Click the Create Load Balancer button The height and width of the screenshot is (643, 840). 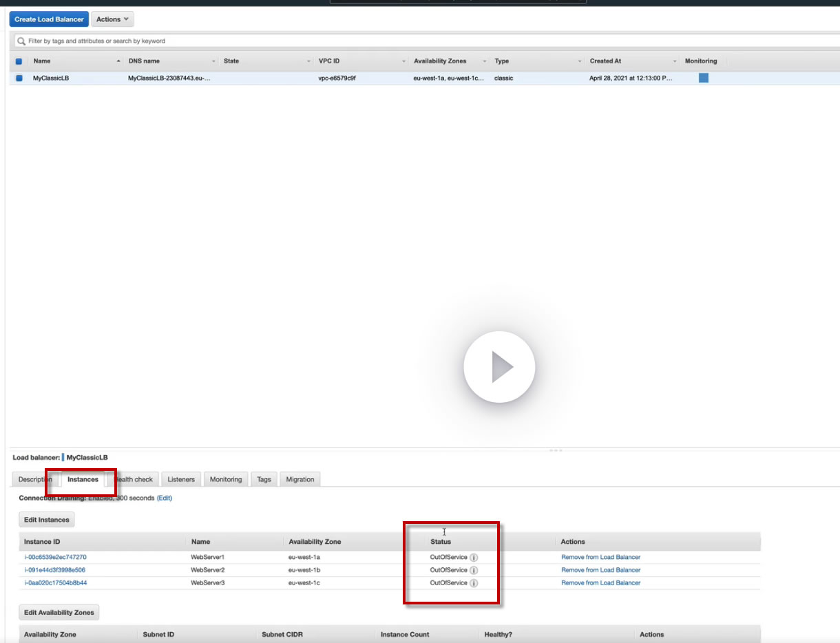[49, 19]
